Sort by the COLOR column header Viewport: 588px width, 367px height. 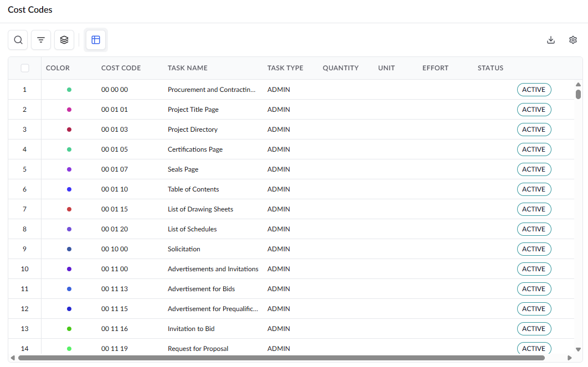(x=58, y=68)
